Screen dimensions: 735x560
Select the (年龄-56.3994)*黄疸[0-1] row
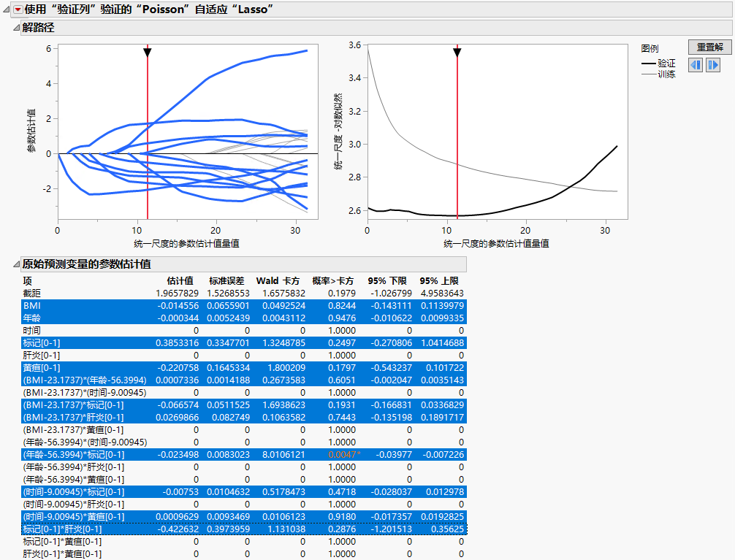pyautogui.click(x=243, y=480)
